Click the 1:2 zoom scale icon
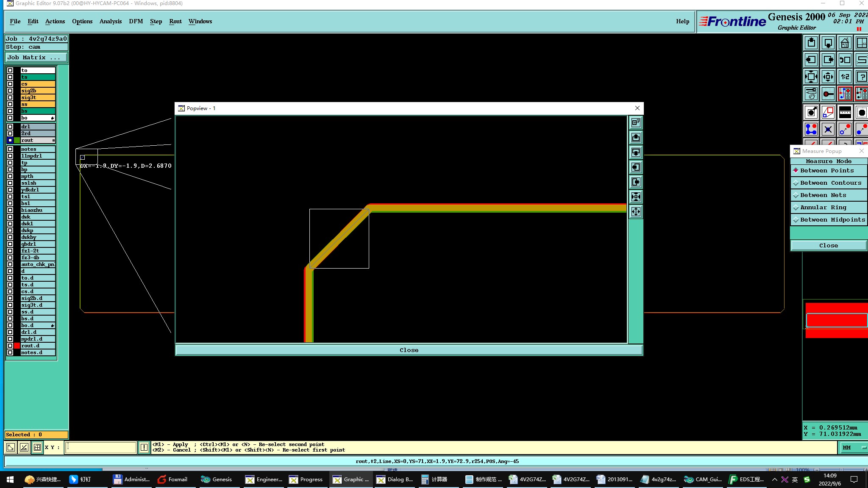The width and height of the screenshot is (868, 488). click(845, 77)
